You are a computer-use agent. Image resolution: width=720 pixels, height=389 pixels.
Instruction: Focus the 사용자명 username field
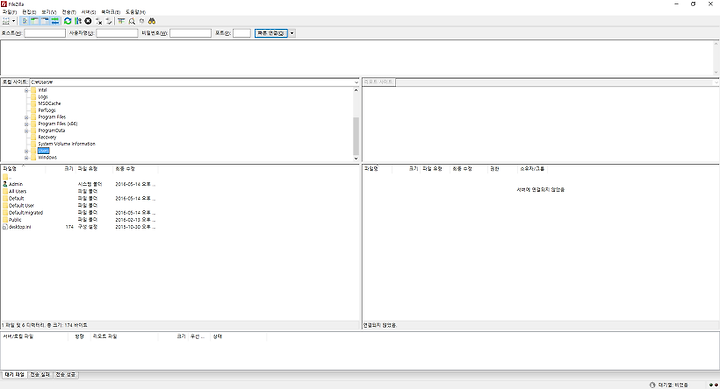(x=117, y=33)
